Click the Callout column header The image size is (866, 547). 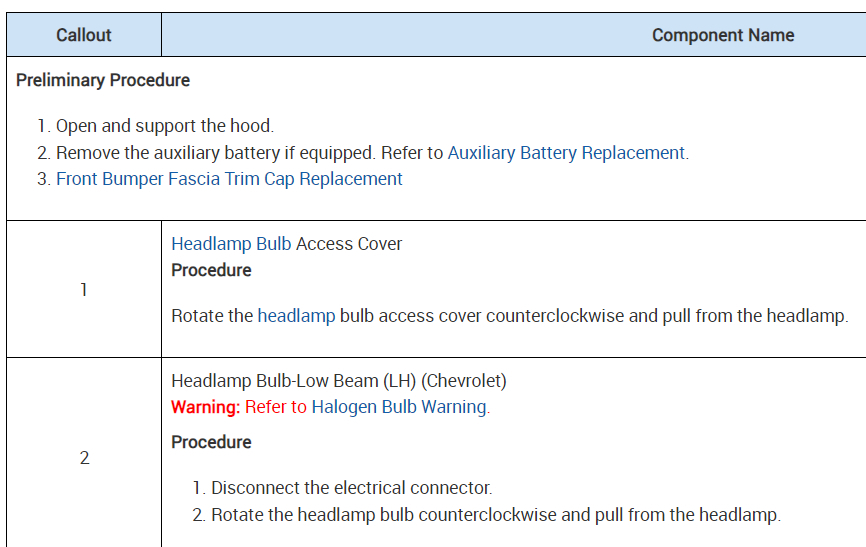point(84,35)
